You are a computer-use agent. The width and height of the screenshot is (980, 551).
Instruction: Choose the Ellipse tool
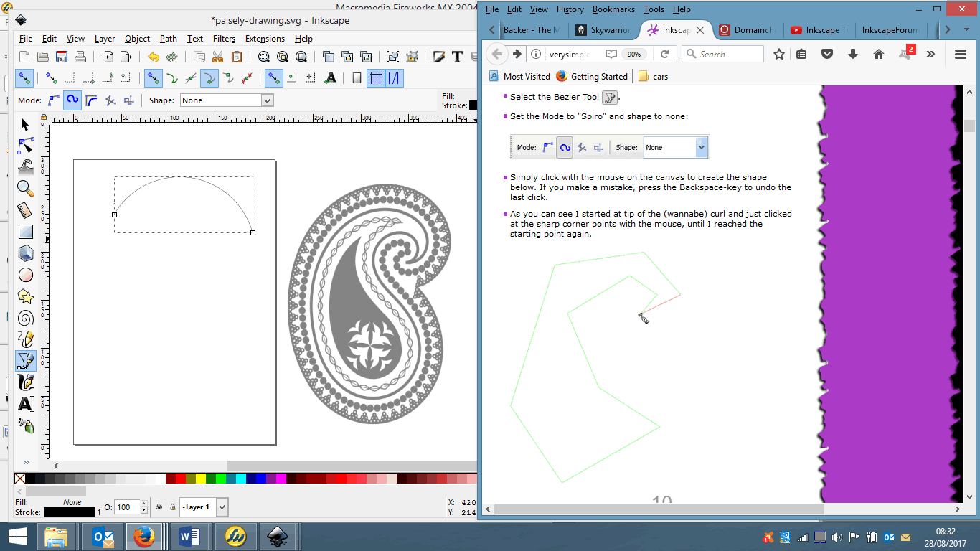coord(24,275)
